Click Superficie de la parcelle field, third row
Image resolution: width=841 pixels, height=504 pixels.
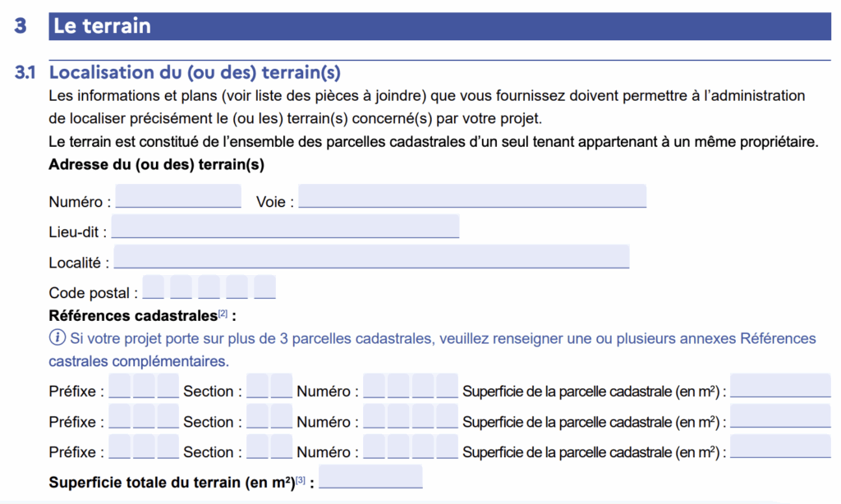[780, 446]
